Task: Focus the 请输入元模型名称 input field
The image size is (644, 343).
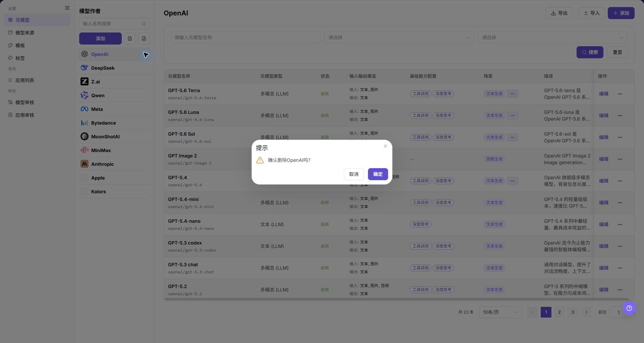Action: 245,38
